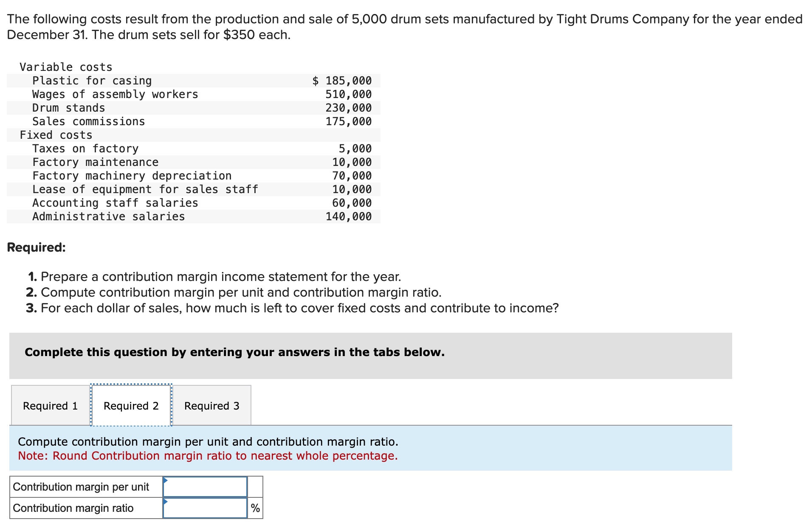Switch to the Required 3 tab
Screen dimensions: 812x522
point(212,406)
